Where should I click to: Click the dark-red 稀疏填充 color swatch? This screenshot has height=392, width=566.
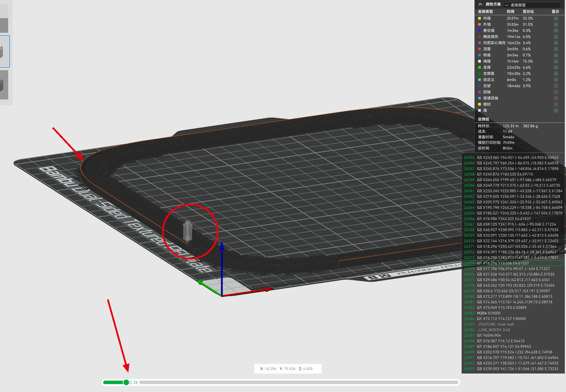point(480,37)
